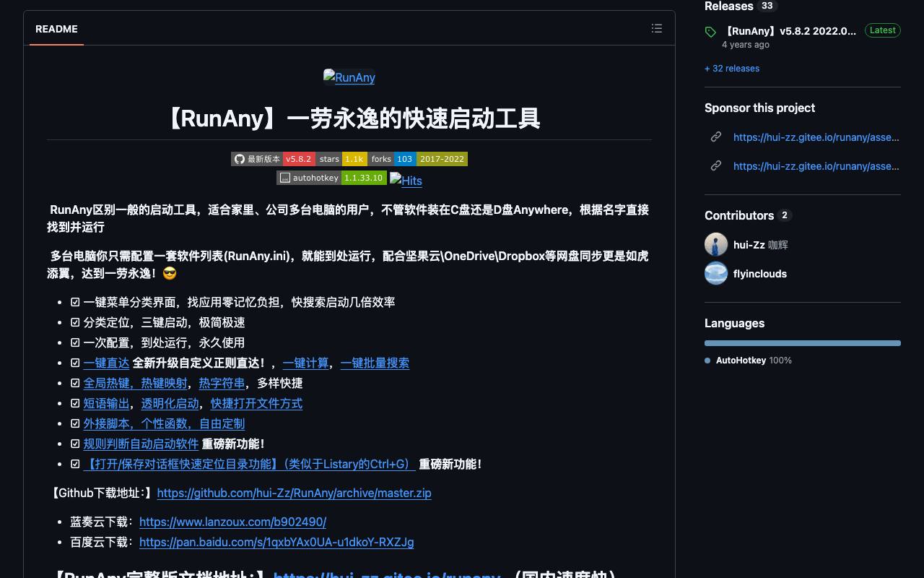Screen dimensions: 924x578
Task: Follow the 规则判断自动启动软件 link
Action: click(x=141, y=444)
